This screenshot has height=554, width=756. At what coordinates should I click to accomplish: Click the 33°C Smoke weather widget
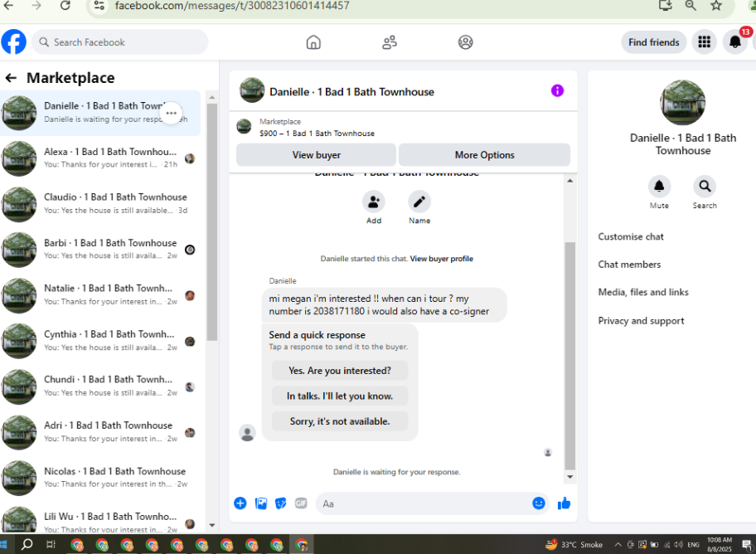pos(574,544)
